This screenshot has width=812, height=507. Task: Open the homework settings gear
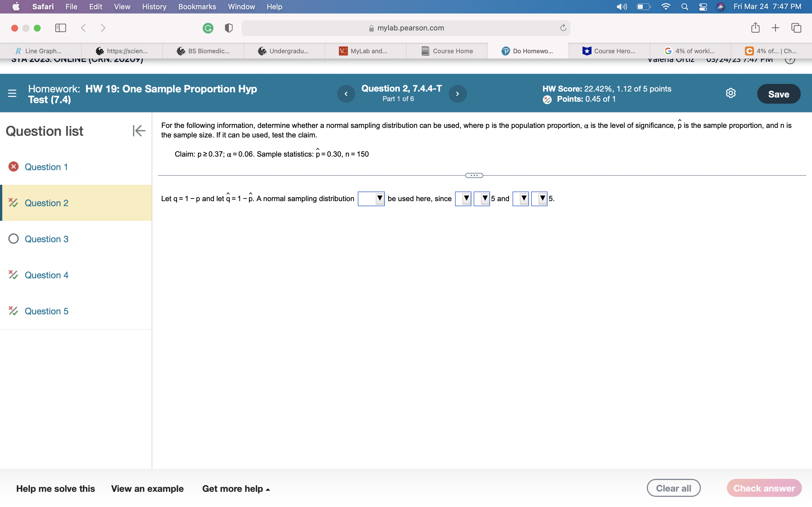coord(731,93)
